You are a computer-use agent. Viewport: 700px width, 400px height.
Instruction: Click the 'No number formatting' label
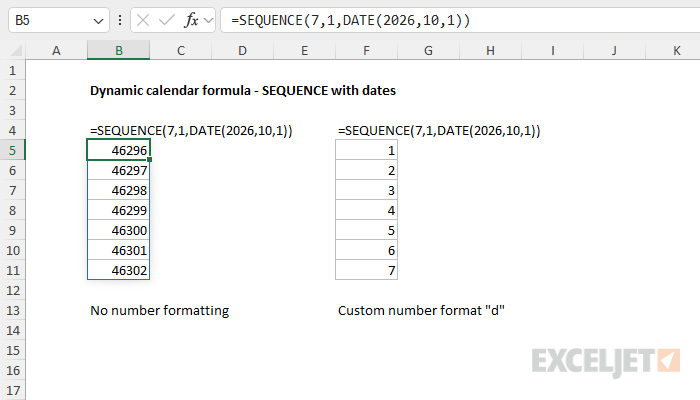tap(159, 311)
